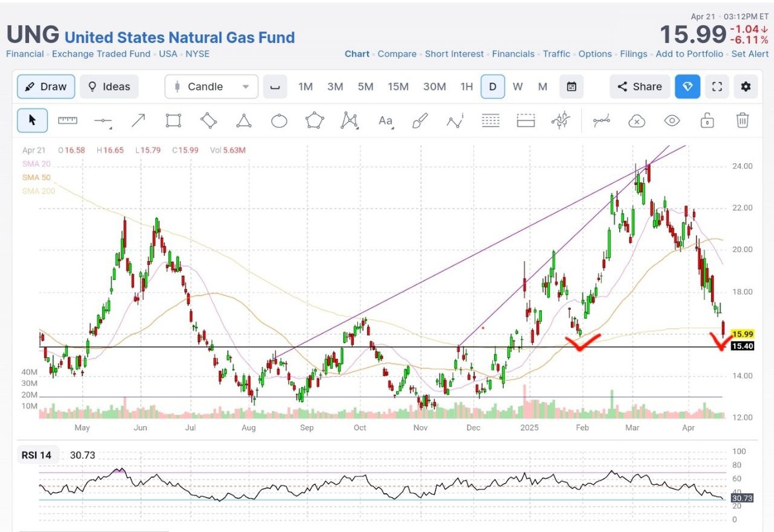The width and height of the screenshot is (774, 532).
Task: Switch to 1M timeframe
Action: pos(306,86)
